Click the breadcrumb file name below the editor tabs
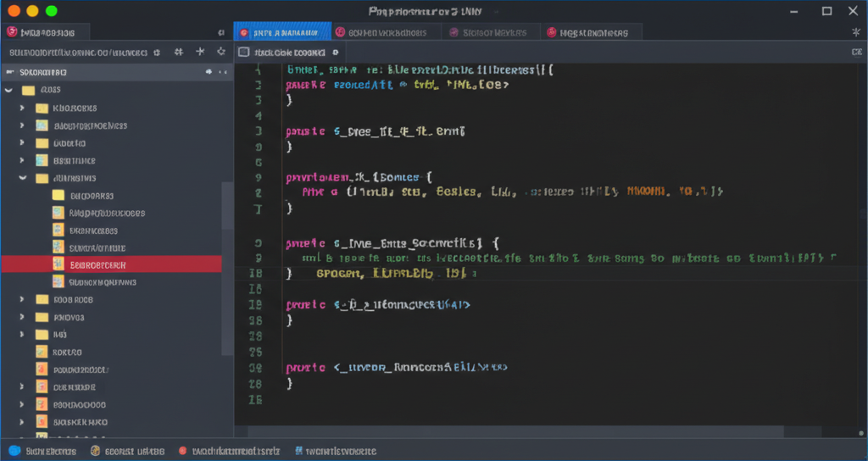Screen dimensions: 868x461 [290, 53]
